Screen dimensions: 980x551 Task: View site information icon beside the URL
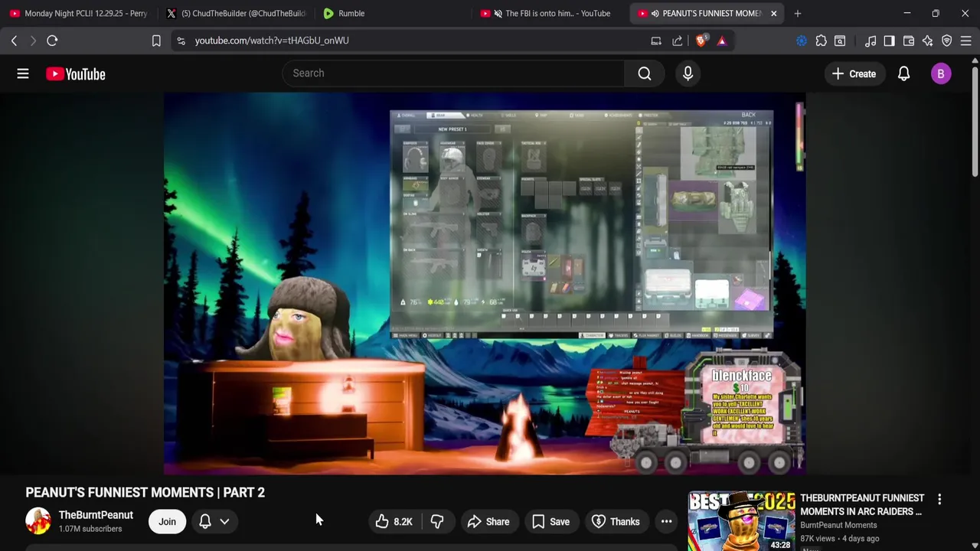point(181,41)
